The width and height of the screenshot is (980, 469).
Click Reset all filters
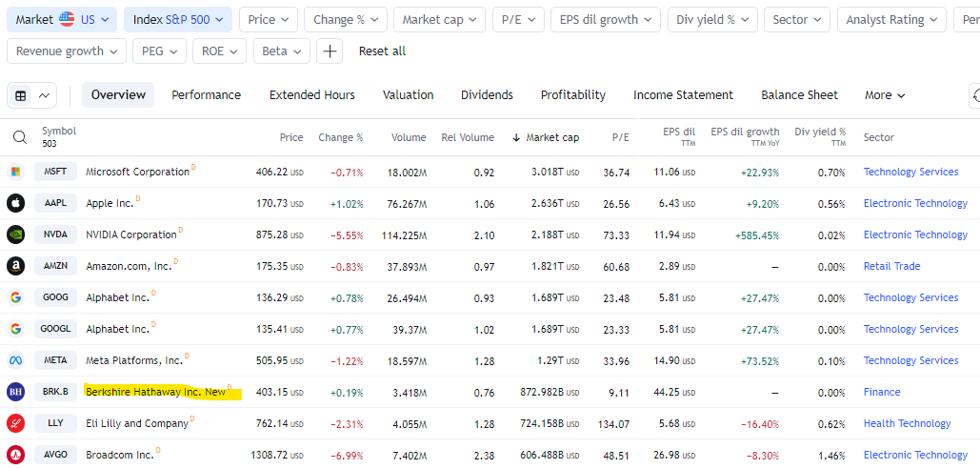(382, 51)
